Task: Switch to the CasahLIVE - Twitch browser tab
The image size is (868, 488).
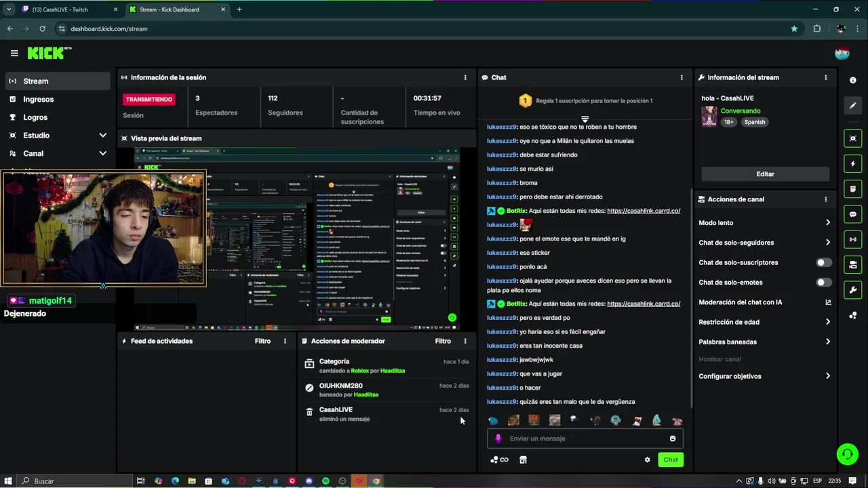Action: click(68, 9)
